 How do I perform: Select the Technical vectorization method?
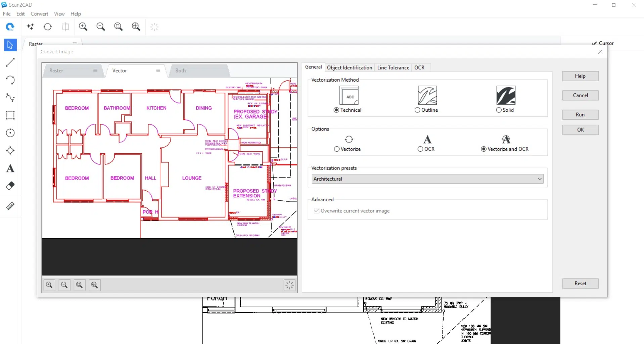click(x=336, y=110)
